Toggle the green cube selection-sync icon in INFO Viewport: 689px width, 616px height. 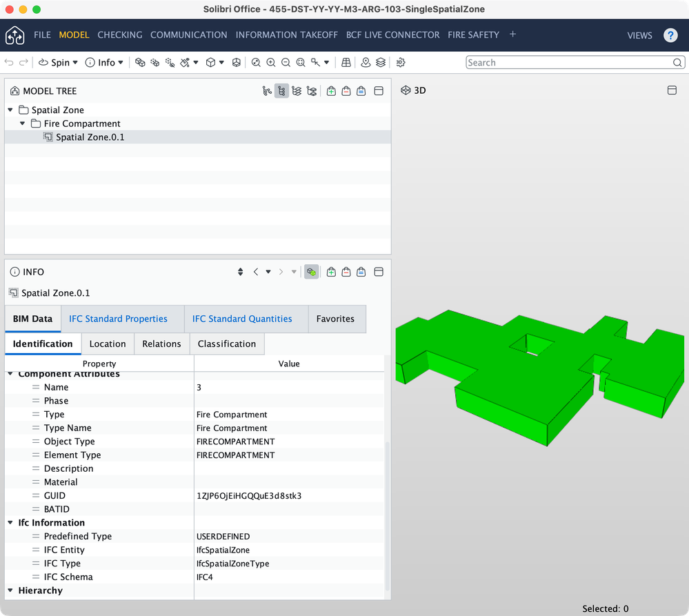312,272
